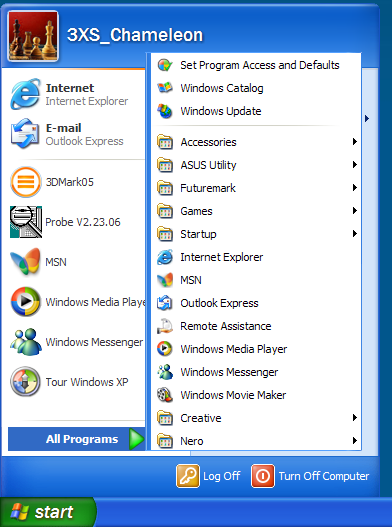This screenshot has height=527, width=392.
Task: Open Windows Media Player icon in left pane
Action: 26,301
